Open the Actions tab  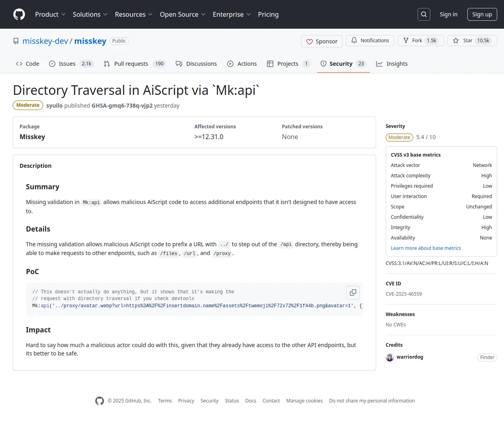click(x=242, y=64)
